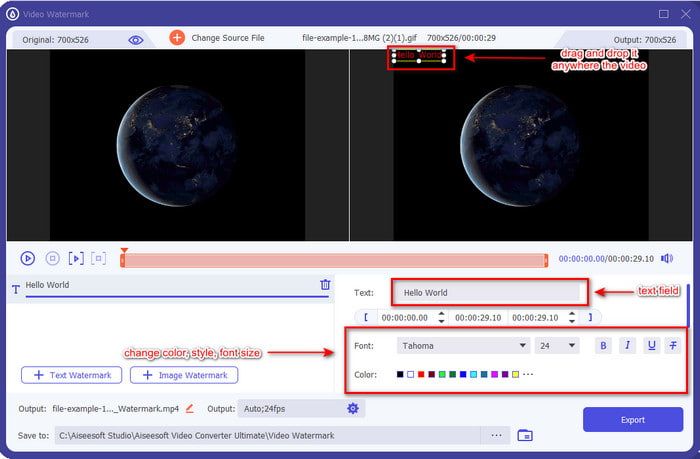Toggle bold text style
This screenshot has width=700, height=459.
(602, 346)
